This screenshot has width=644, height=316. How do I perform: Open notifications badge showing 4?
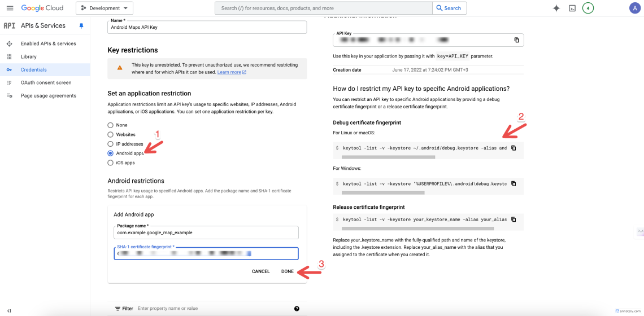point(588,8)
